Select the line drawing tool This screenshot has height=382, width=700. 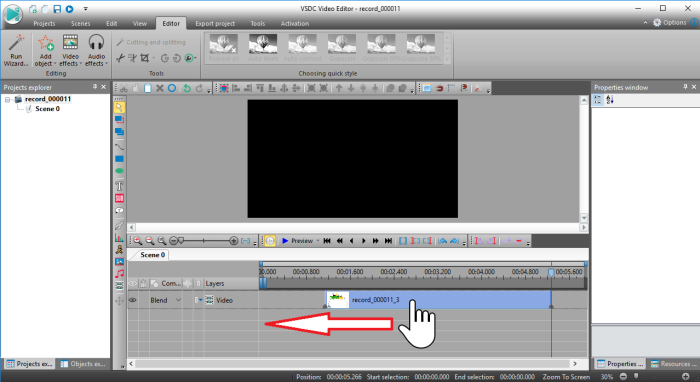[119, 146]
